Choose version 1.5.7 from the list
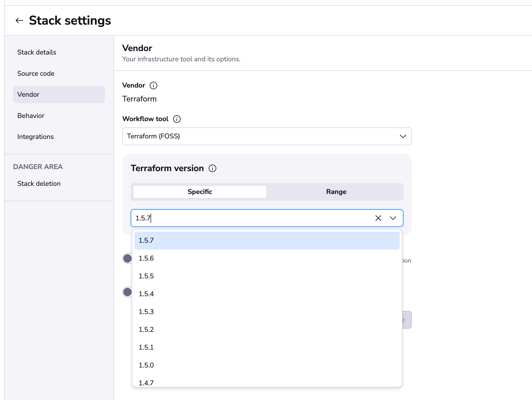 pos(267,240)
